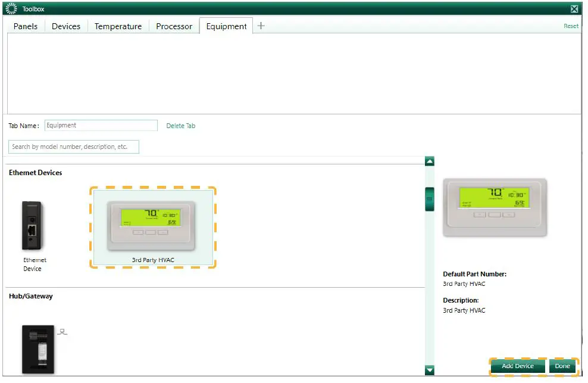Click the Done button
The height and width of the screenshot is (383, 588).
tap(562, 366)
